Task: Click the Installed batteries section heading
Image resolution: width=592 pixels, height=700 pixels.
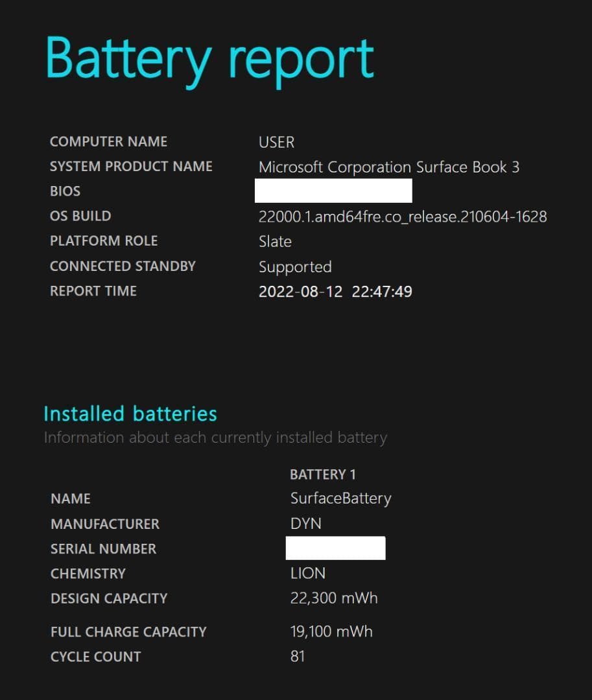Action: pos(130,414)
